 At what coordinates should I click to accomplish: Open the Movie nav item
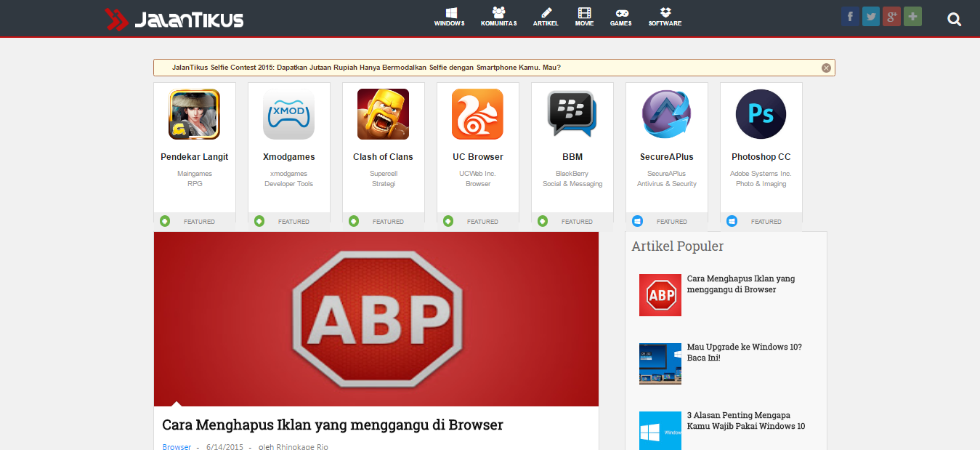tap(584, 17)
